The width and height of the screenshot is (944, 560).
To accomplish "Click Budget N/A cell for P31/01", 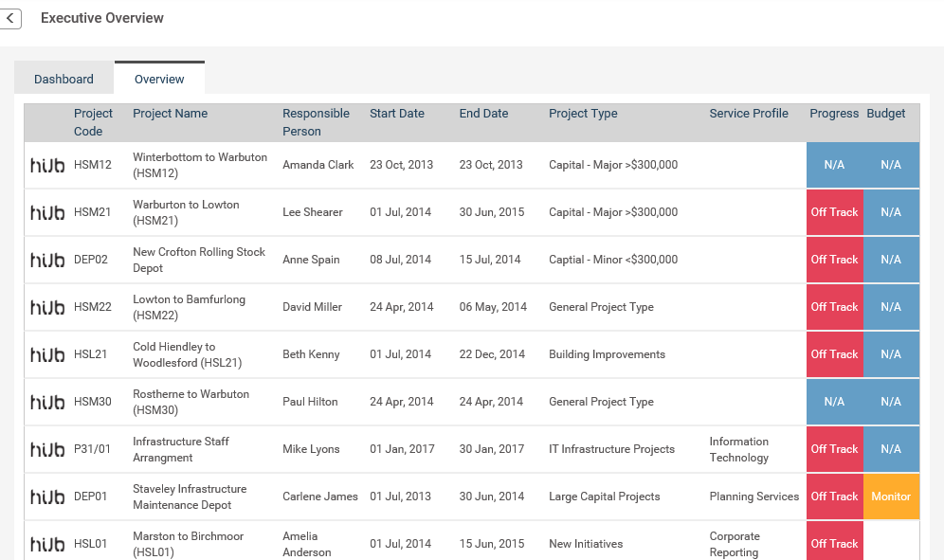I will (891, 449).
